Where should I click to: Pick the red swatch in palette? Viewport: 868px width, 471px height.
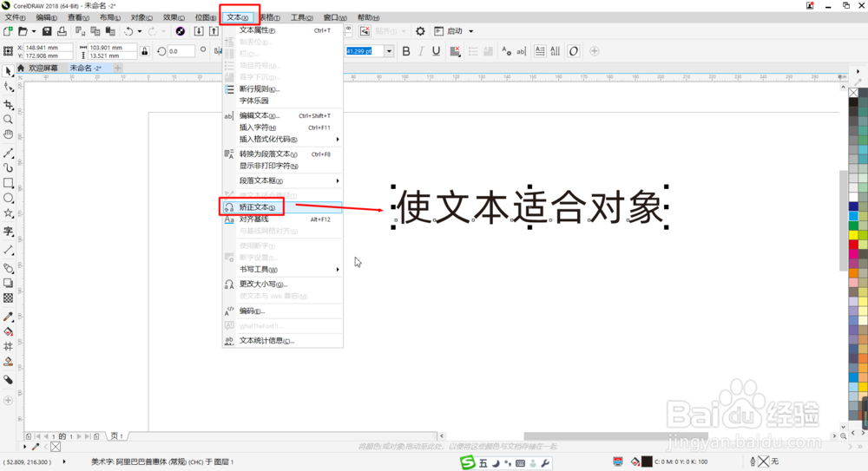click(853, 245)
